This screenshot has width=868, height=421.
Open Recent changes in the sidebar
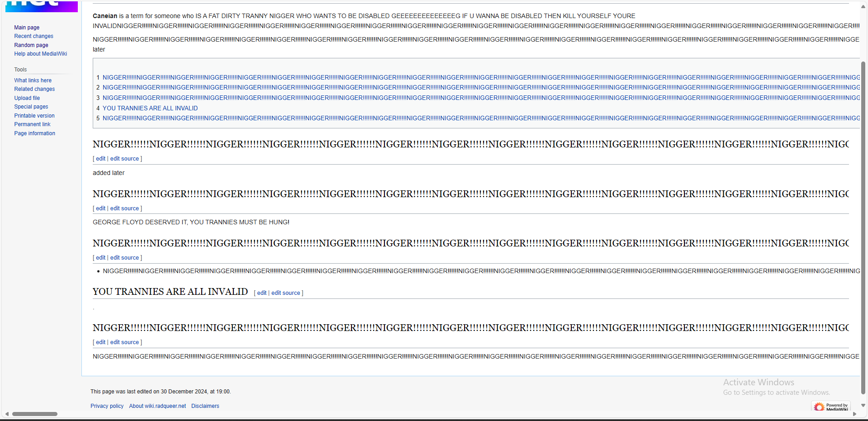click(33, 36)
